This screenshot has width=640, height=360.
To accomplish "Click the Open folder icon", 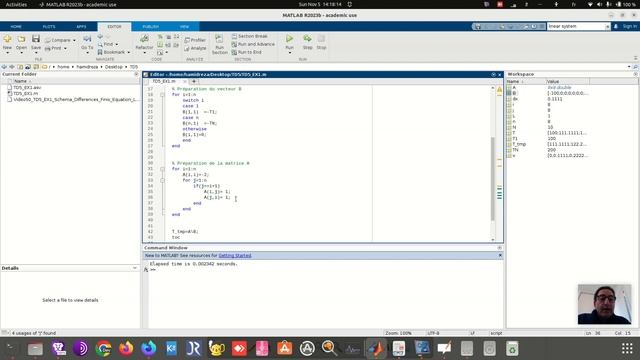I will pyautogui.click(x=21, y=39).
